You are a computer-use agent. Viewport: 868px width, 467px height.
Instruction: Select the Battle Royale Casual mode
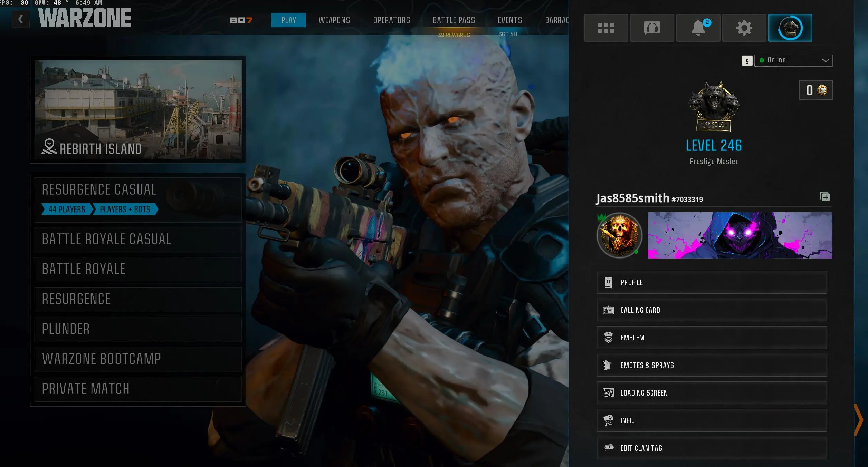138,239
